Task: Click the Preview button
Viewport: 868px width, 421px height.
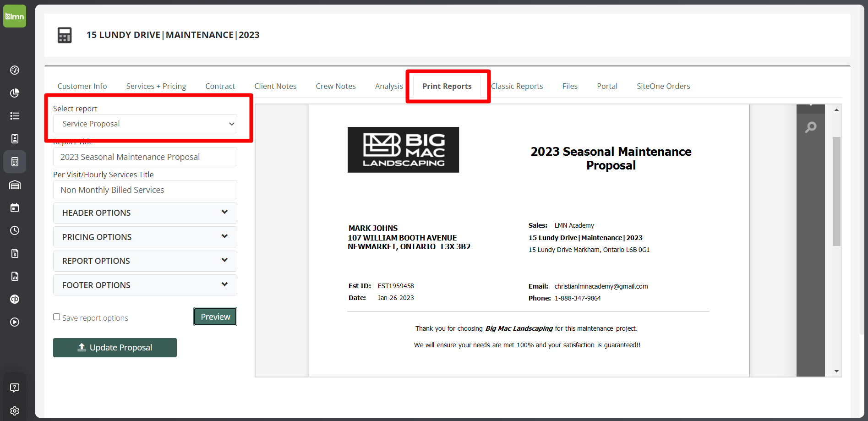Action: (x=215, y=317)
